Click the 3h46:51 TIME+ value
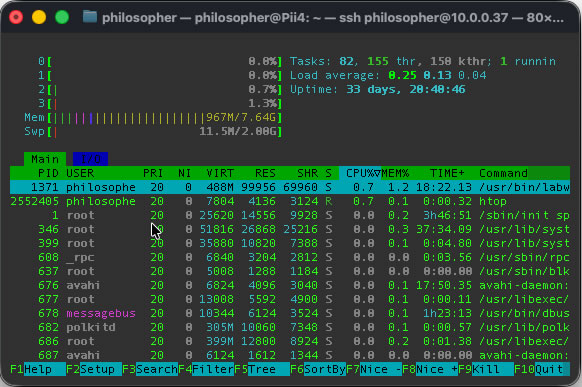 (x=447, y=215)
